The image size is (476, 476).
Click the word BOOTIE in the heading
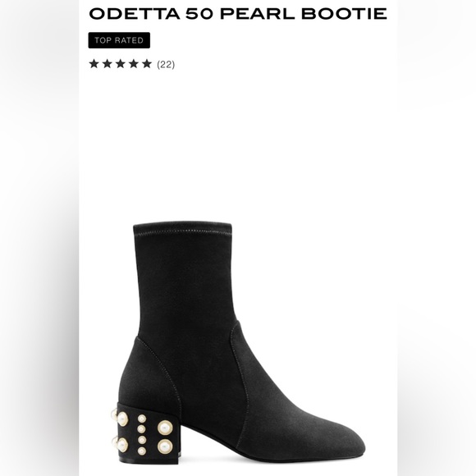click(344, 14)
